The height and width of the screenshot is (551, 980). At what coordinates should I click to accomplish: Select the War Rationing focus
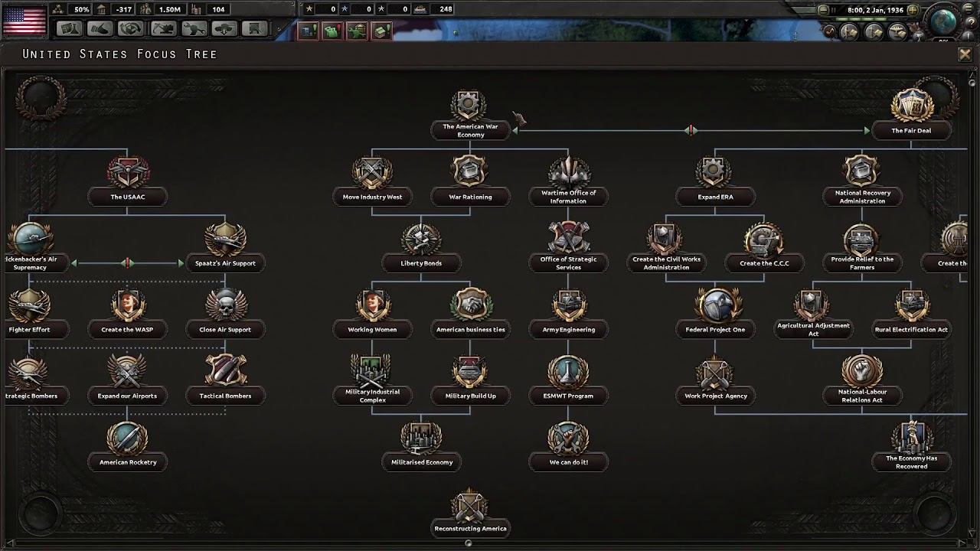coord(470,181)
